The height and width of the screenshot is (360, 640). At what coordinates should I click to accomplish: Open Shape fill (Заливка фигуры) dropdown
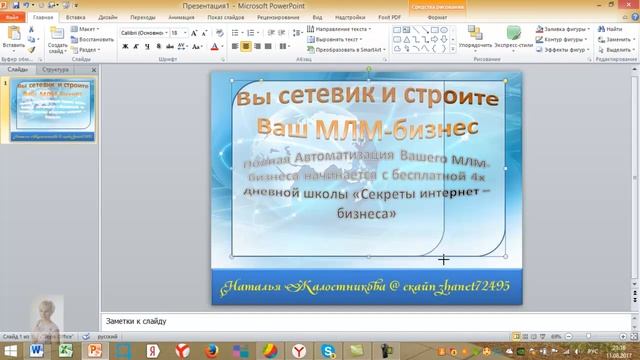pos(563,29)
